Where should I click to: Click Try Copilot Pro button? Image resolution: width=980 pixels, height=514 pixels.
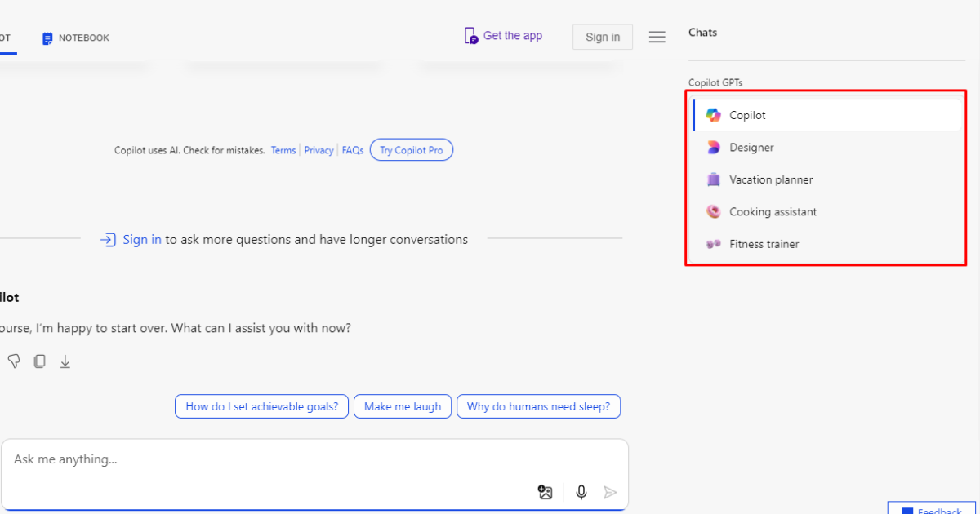pos(412,150)
